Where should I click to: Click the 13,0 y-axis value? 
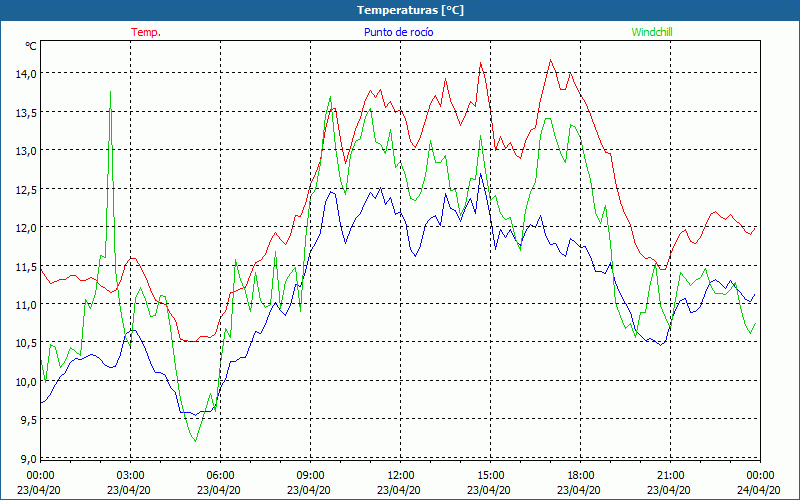tap(27, 151)
